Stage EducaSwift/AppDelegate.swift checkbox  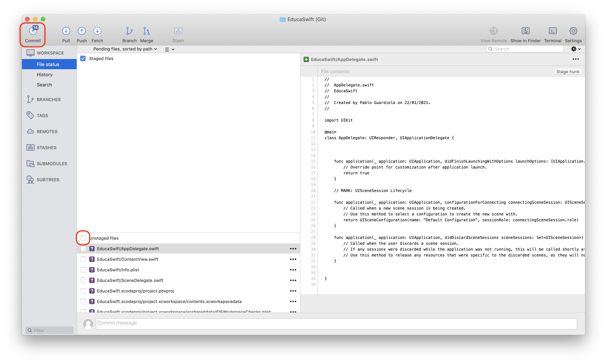pyautogui.click(x=83, y=248)
